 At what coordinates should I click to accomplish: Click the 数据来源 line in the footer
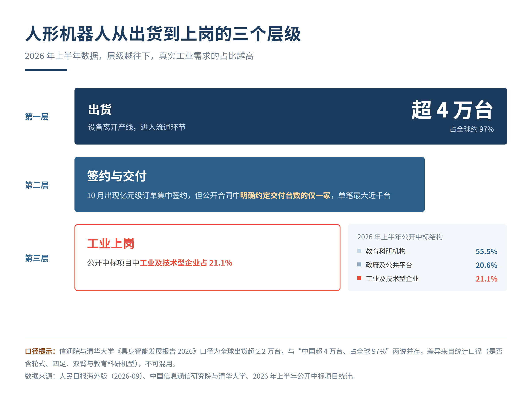(191, 376)
